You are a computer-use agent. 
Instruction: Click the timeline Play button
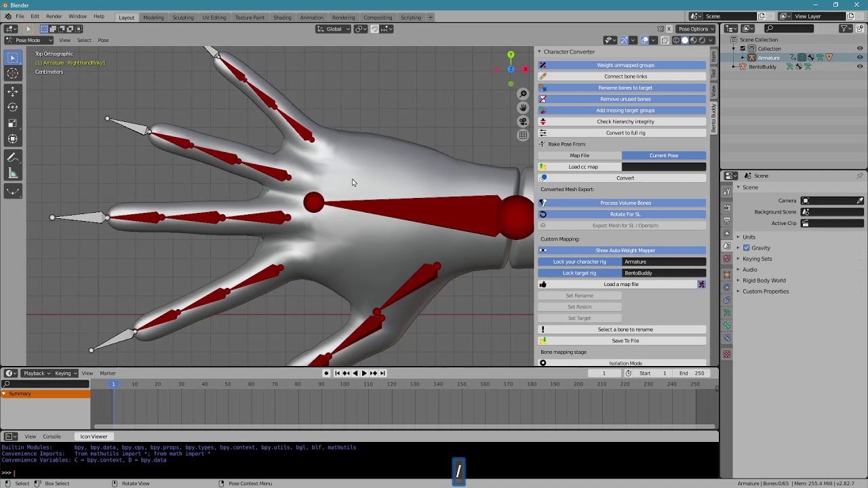[x=364, y=373]
